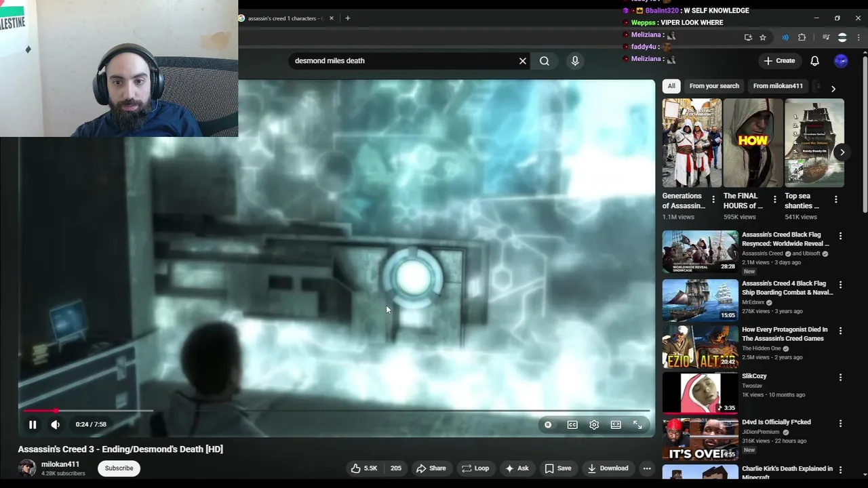Screen dimensions: 868x488
Task: Subscribe to milokan411
Action: (x=119, y=468)
